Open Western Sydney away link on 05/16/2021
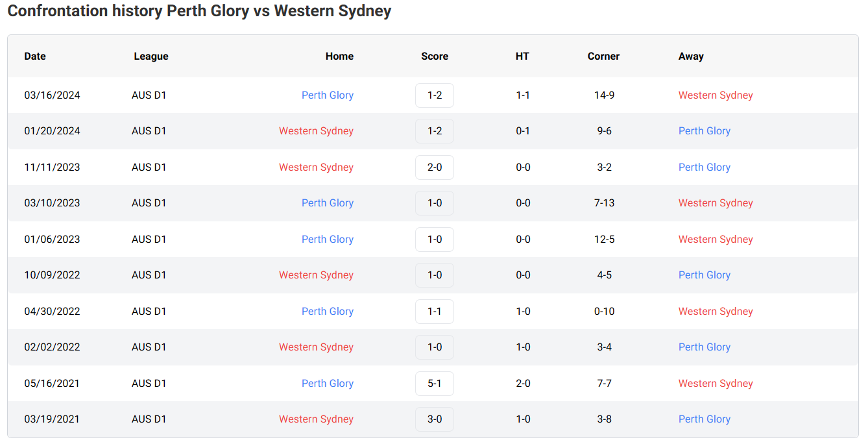 [716, 384]
